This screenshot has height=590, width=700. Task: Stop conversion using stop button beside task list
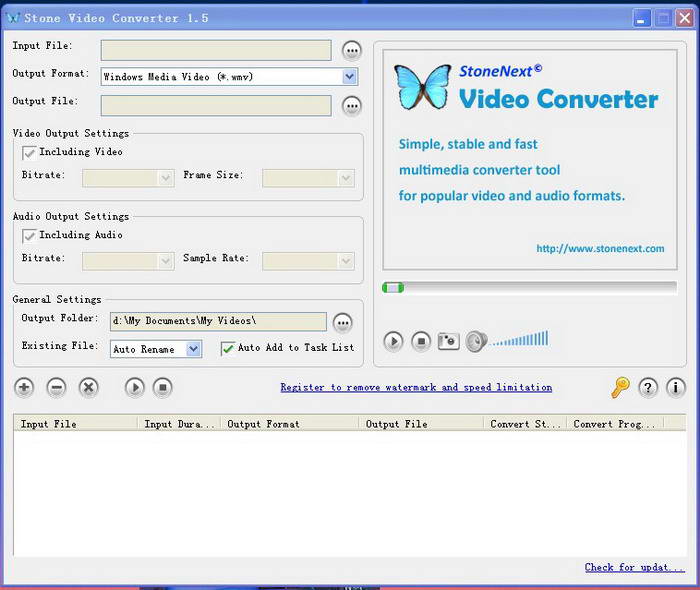click(x=162, y=387)
